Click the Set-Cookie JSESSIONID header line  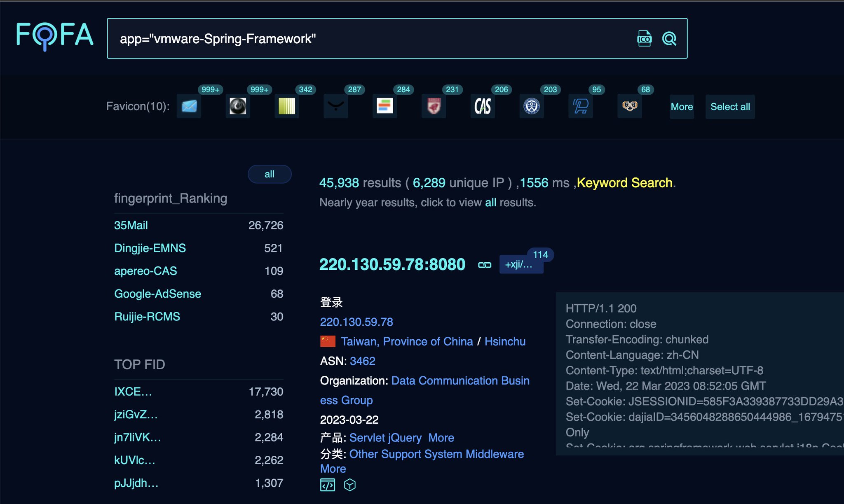click(x=704, y=401)
